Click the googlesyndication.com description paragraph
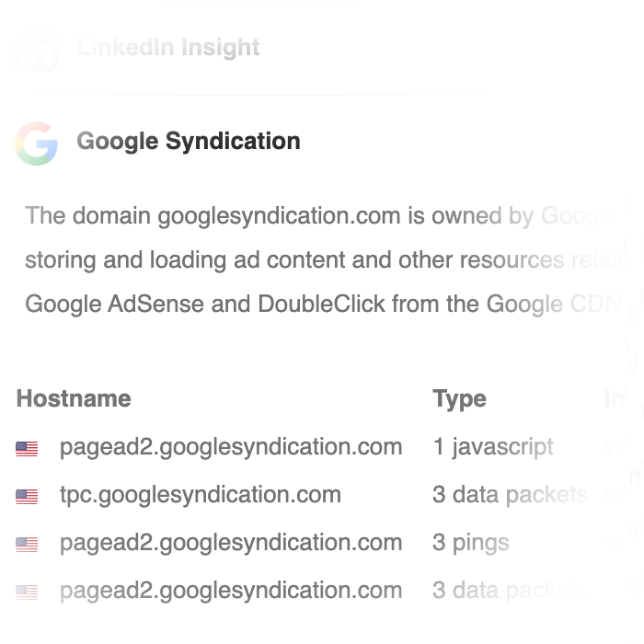The image size is (644, 644). pyautogui.click(x=324, y=259)
